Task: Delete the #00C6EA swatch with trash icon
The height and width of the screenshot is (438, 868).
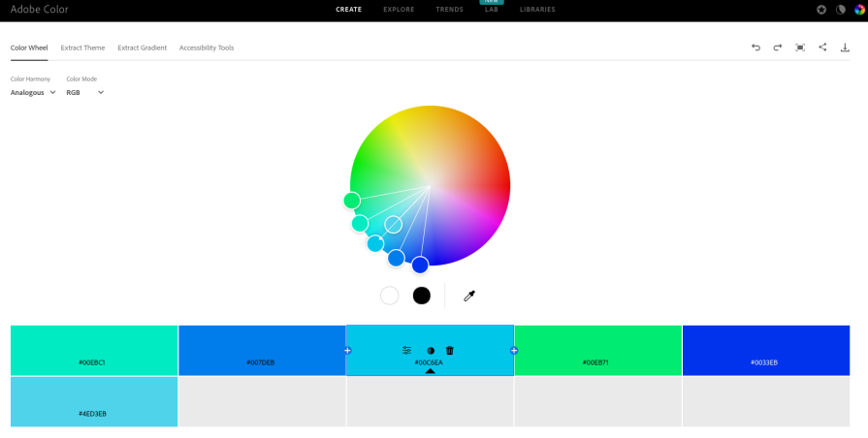Action: (449, 350)
